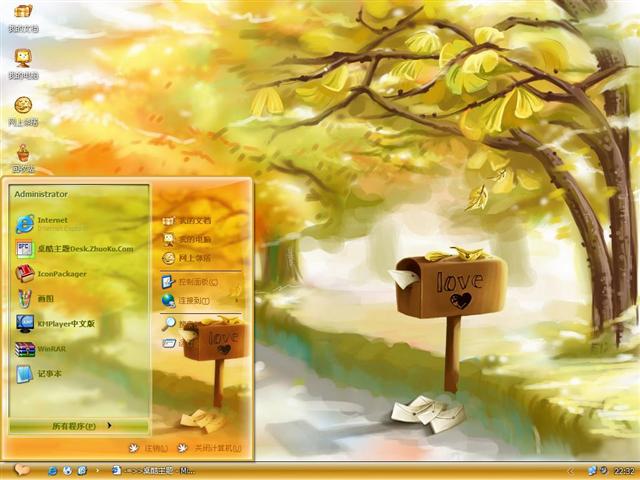Expand hidden system tray icons arrow
Viewport: 640px width, 480px height.
click(571, 471)
